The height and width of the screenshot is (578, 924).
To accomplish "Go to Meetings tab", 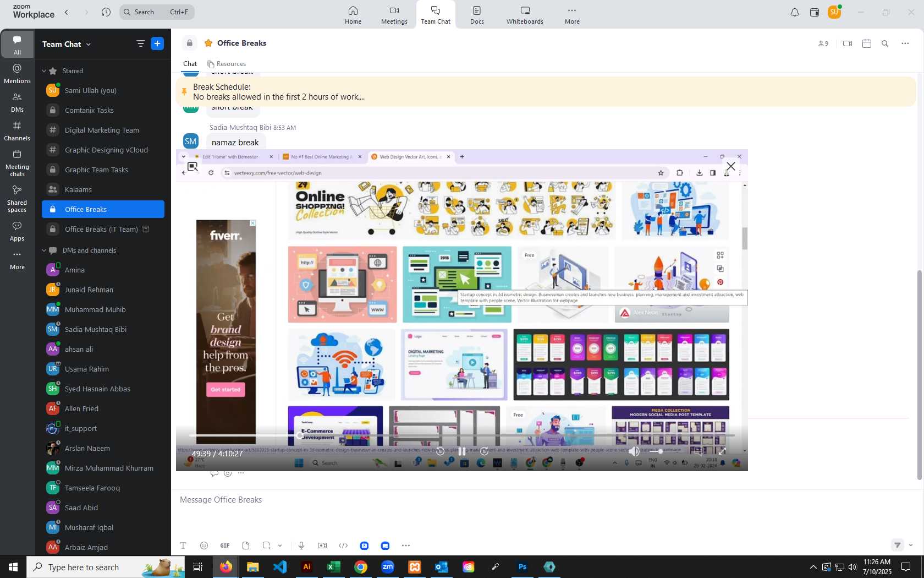I will pos(394,15).
